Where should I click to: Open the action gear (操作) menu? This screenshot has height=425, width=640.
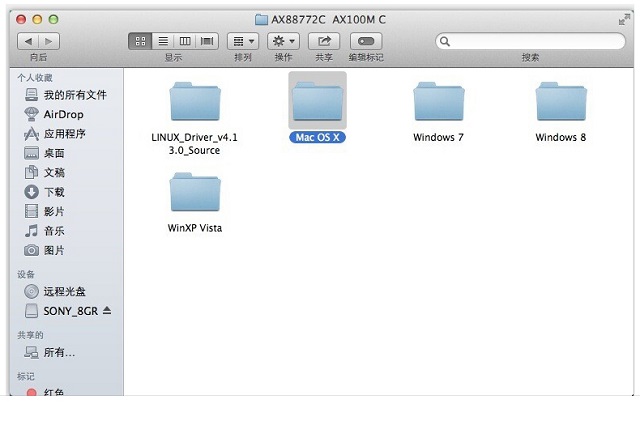(283, 41)
